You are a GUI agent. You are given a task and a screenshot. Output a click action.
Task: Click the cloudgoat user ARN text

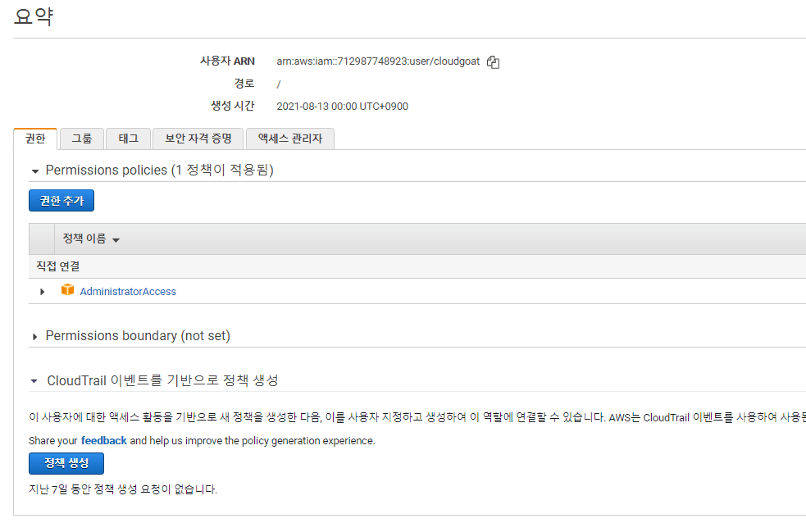pyautogui.click(x=378, y=61)
